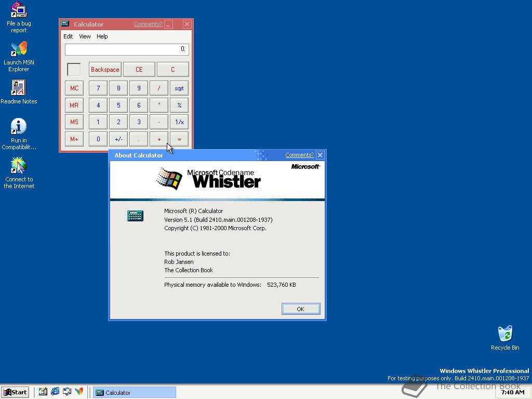The image size is (532, 399).
Task: Click digit 3 on the Calculator
Action: coord(139,122)
